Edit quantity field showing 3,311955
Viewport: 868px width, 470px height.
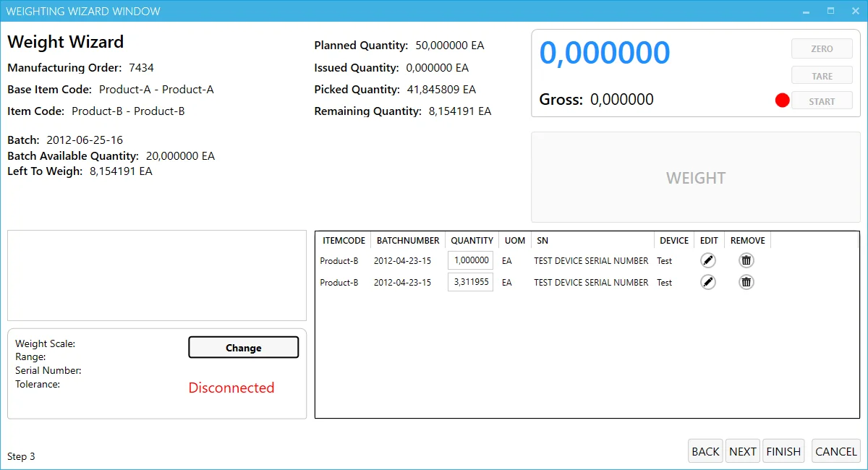pos(471,282)
